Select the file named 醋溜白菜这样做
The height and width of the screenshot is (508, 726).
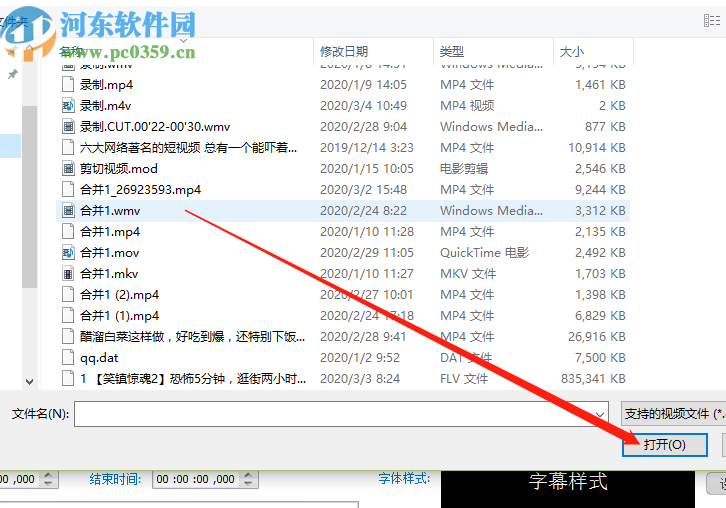pos(192,337)
